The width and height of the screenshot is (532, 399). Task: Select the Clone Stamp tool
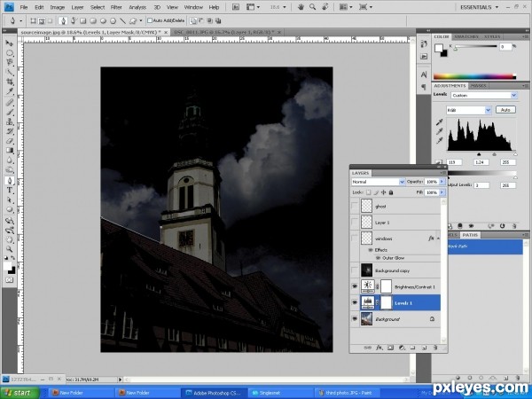(9, 121)
